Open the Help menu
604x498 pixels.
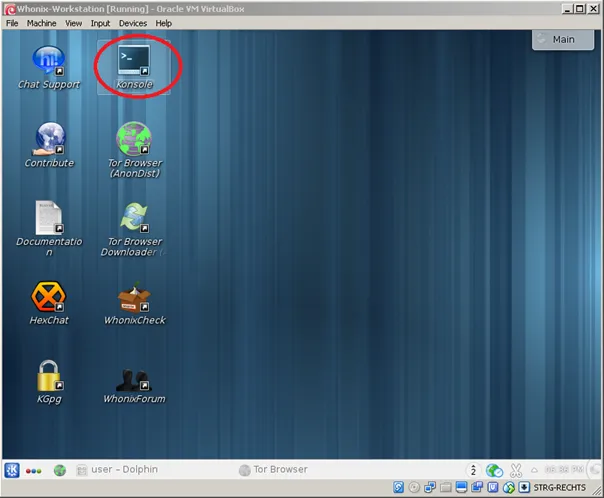click(x=163, y=23)
